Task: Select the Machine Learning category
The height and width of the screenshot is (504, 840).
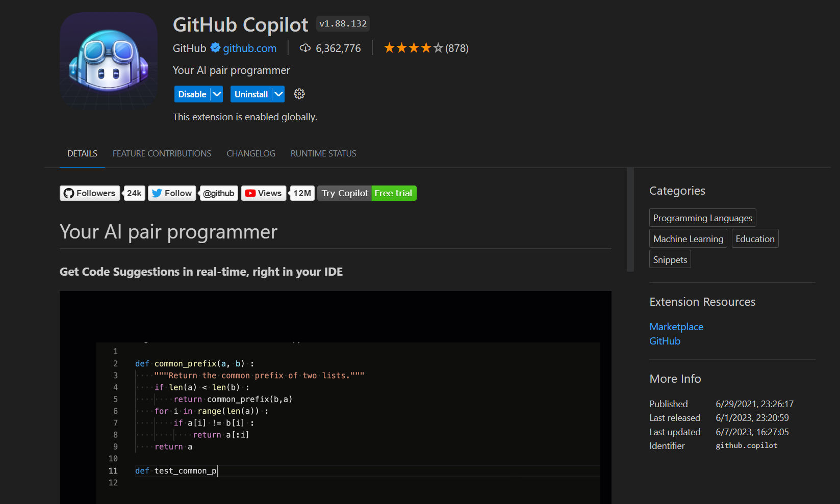Action: pyautogui.click(x=688, y=238)
